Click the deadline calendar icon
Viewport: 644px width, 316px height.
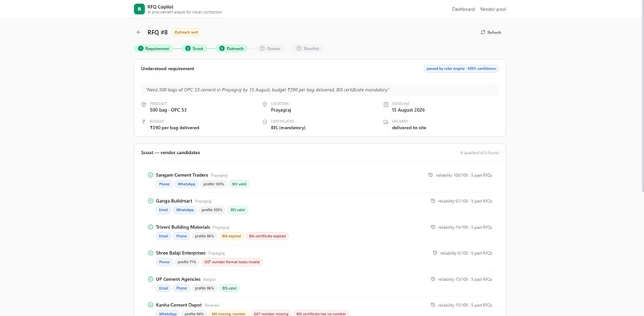pos(386,105)
